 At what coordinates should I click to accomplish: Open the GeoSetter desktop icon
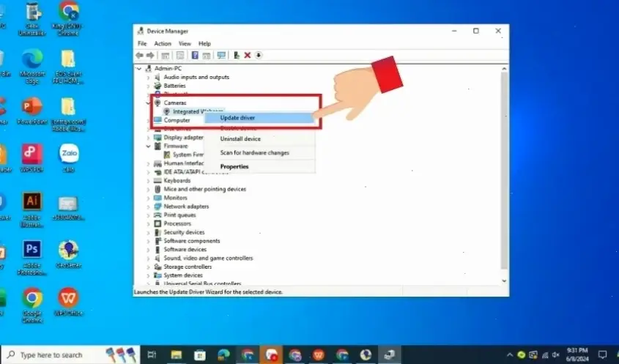pyautogui.click(x=69, y=254)
